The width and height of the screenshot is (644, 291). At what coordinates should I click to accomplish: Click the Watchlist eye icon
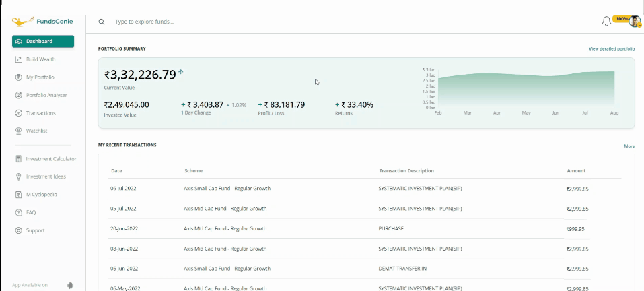pos(18,131)
